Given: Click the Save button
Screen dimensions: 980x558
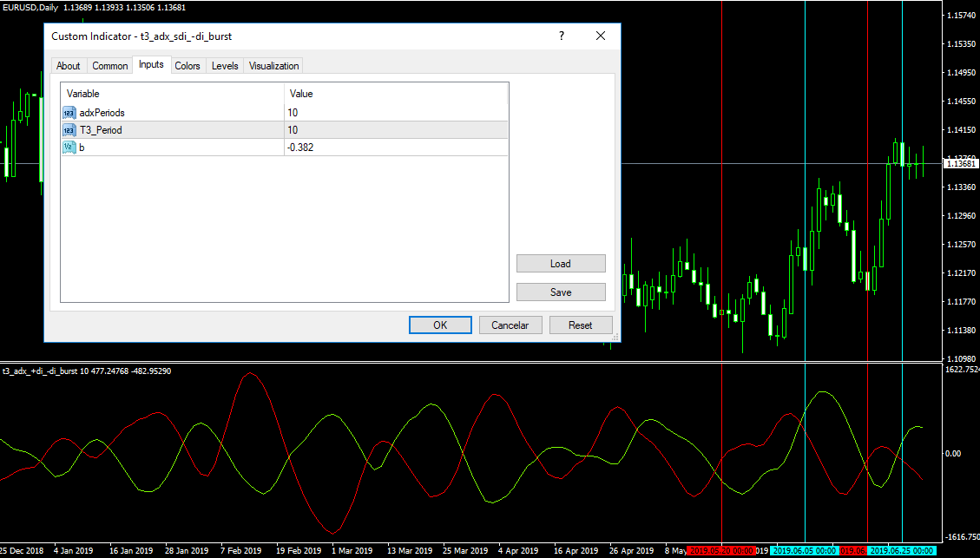Looking at the screenshot, I should pos(561,292).
